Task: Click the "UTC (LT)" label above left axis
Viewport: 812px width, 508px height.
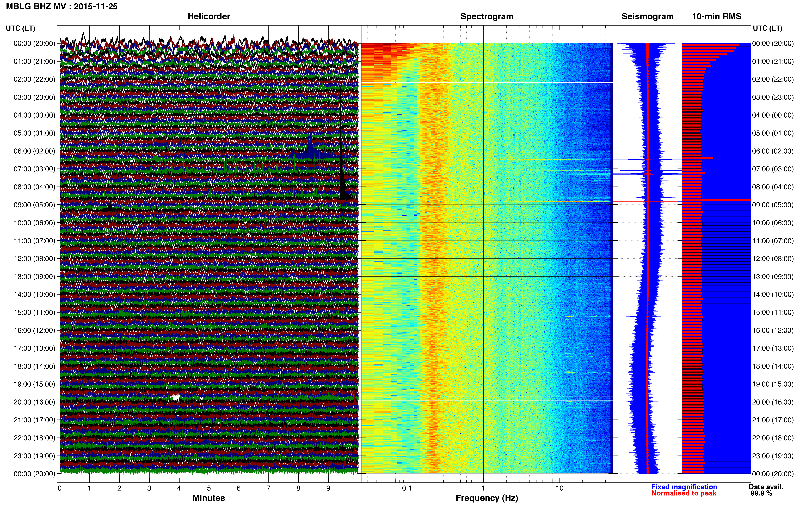Action: [x=21, y=28]
